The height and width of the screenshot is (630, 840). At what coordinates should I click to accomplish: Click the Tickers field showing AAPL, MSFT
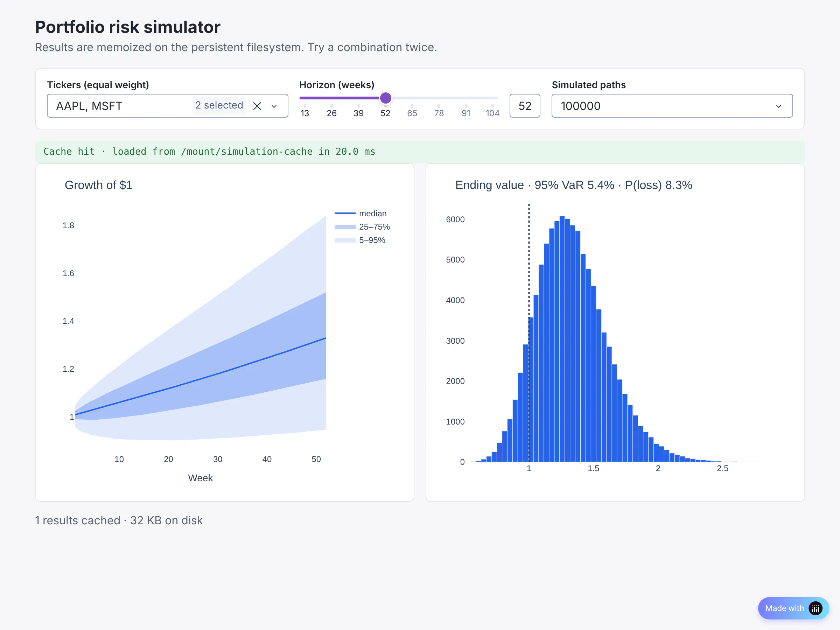167,106
